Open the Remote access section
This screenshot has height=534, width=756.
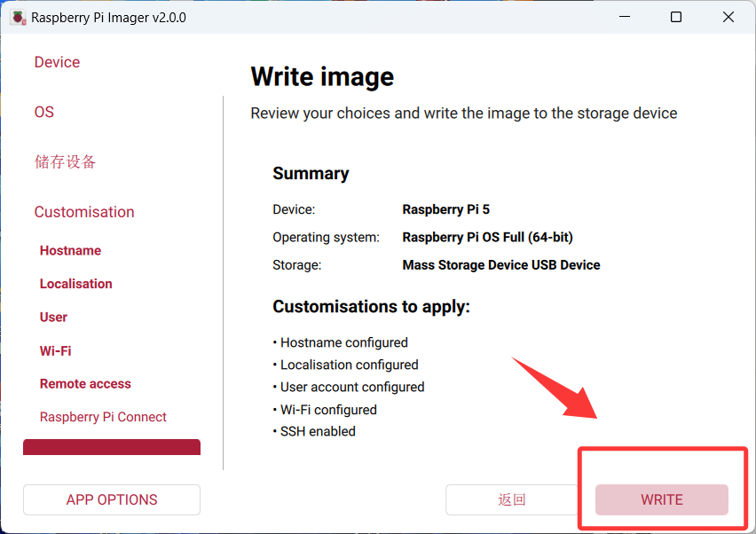(x=85, y=384)
